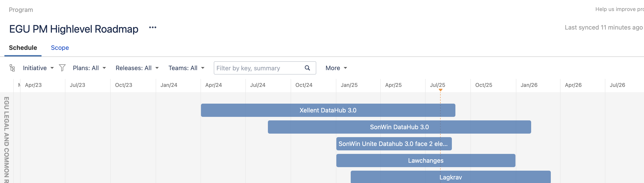Screen dimensions: 644x183
Task: Open SonWin Unite Datahub 3.0 face 2 bar
Action: pyautogui.click(x=394, y=144)
